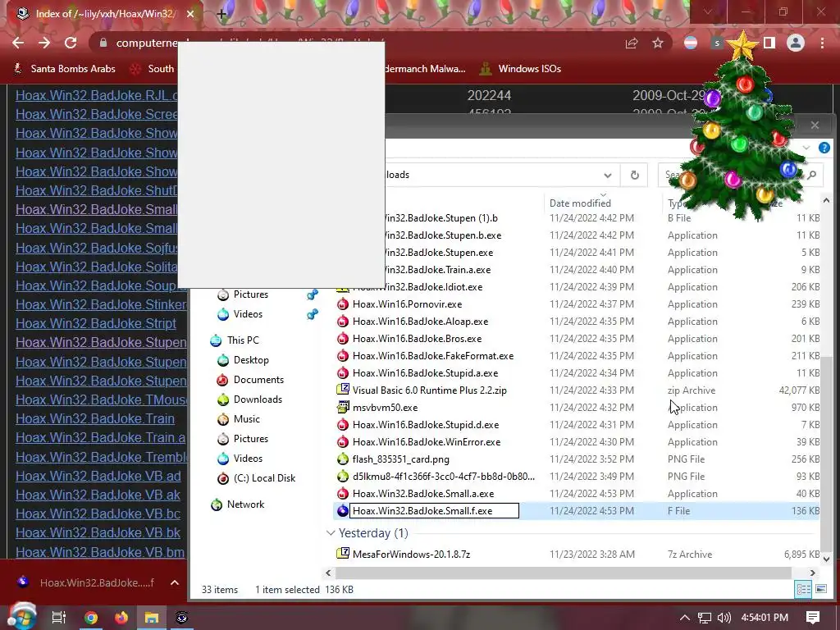
Task: Open volume control in system tray
Action: click(724, 618)
